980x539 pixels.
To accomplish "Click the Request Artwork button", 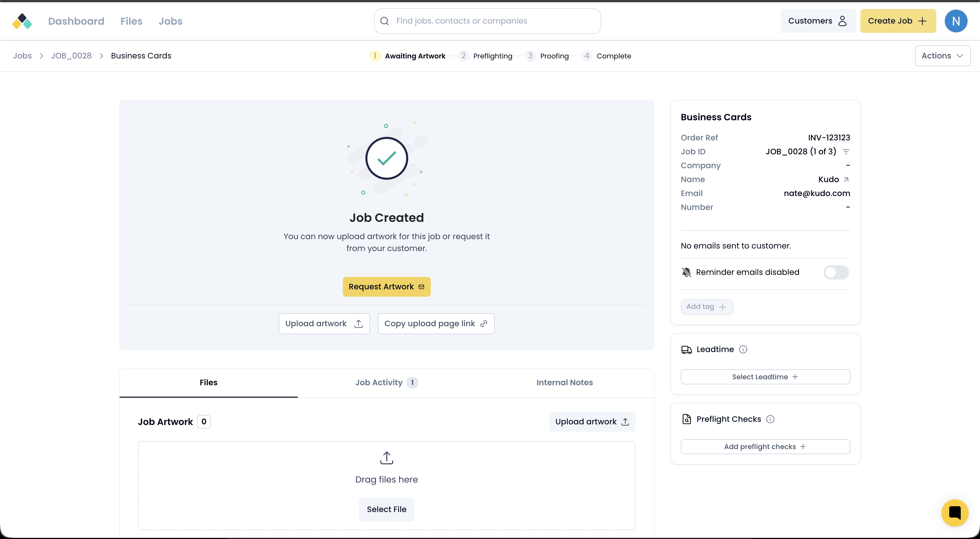I will click(x=386, y=287).
